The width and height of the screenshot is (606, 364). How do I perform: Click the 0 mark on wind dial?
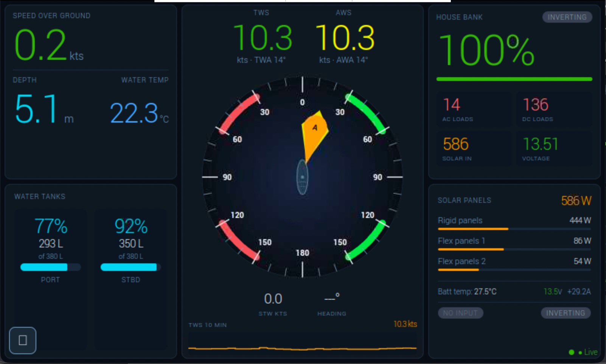[302, 102]
